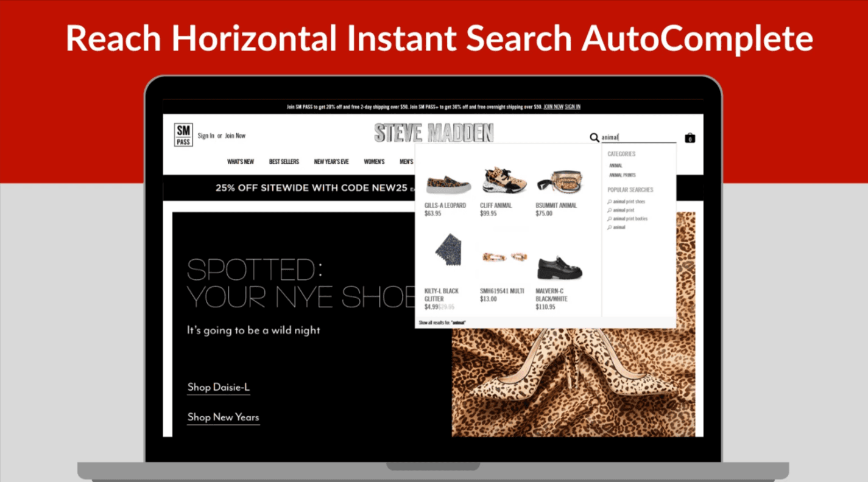
Task: Click the Steve Madden logo
Action: tap(434, 133)
